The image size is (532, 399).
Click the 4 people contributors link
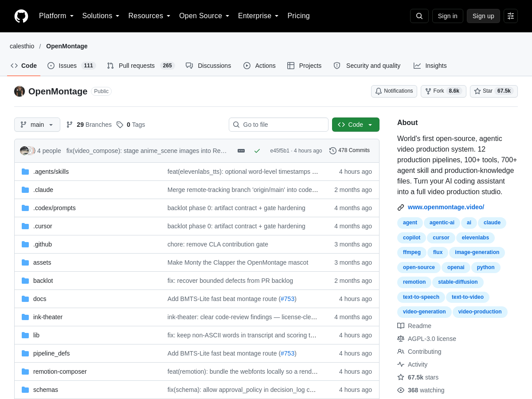tap(49, 151)
